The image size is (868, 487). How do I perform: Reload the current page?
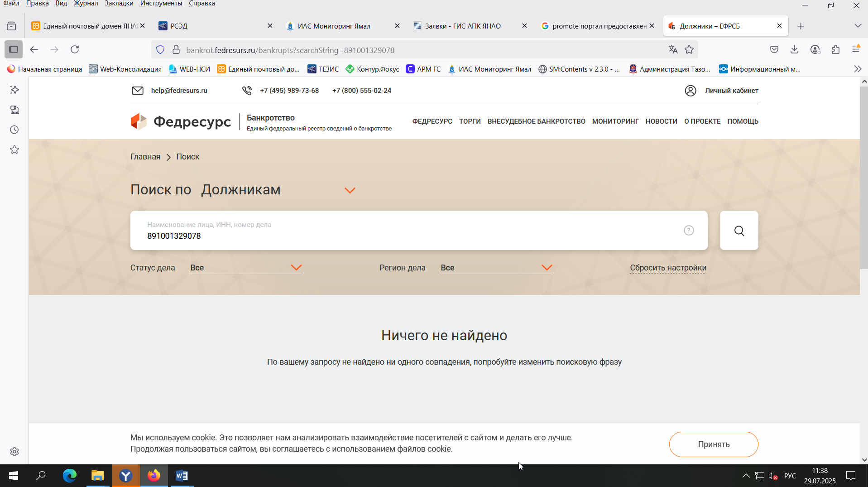point(75,49)
